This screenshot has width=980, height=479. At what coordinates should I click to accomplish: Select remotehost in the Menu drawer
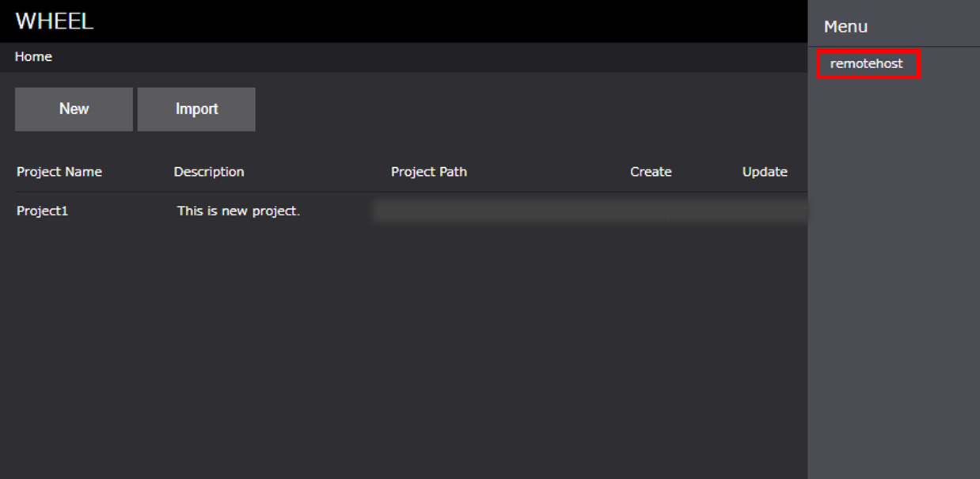click(867, 63)
